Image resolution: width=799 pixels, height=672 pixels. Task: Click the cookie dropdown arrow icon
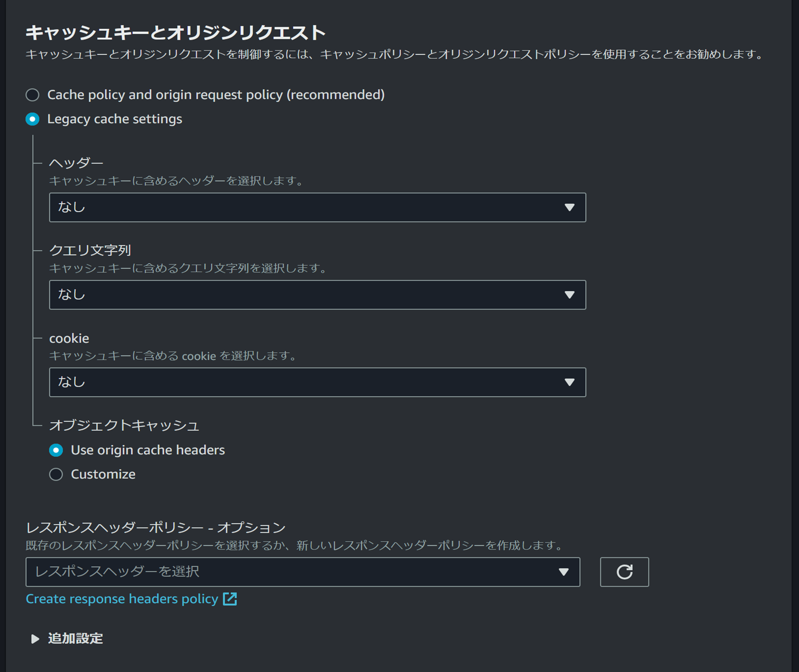tap(569, 382)
